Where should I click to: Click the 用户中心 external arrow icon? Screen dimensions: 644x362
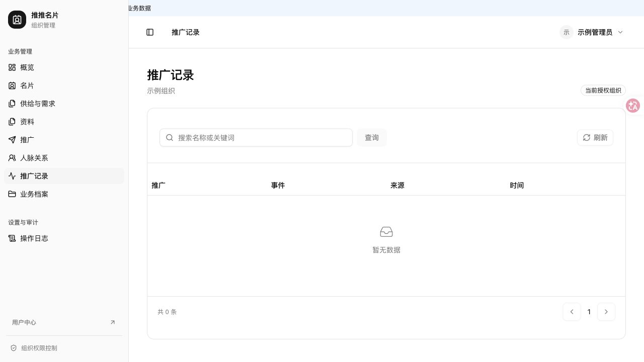(x=113, y=322)
